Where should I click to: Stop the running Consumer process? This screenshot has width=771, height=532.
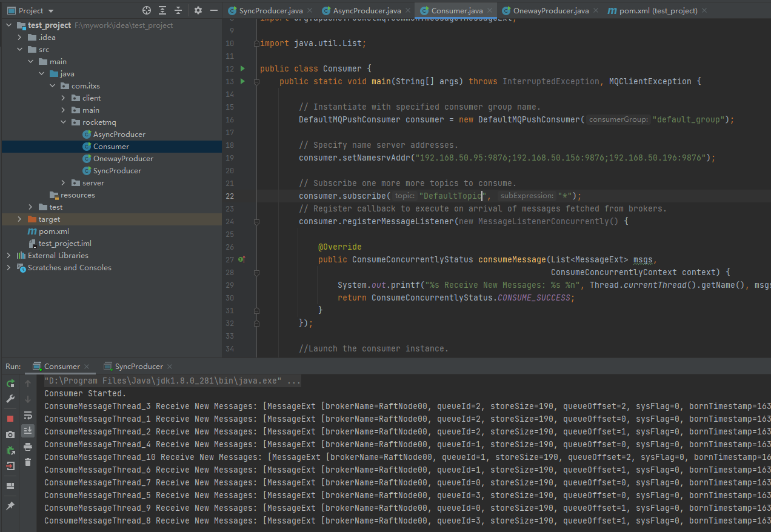[10, 419]
